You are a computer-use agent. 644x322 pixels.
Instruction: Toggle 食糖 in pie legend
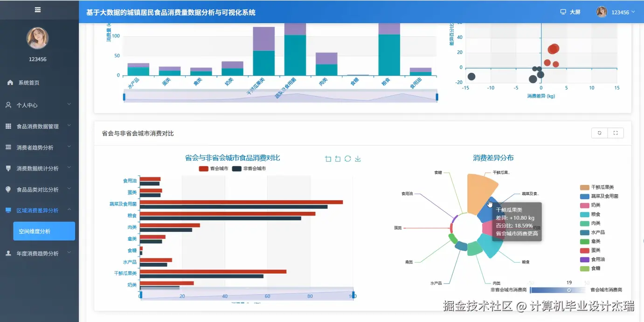(x=590, y=268)
